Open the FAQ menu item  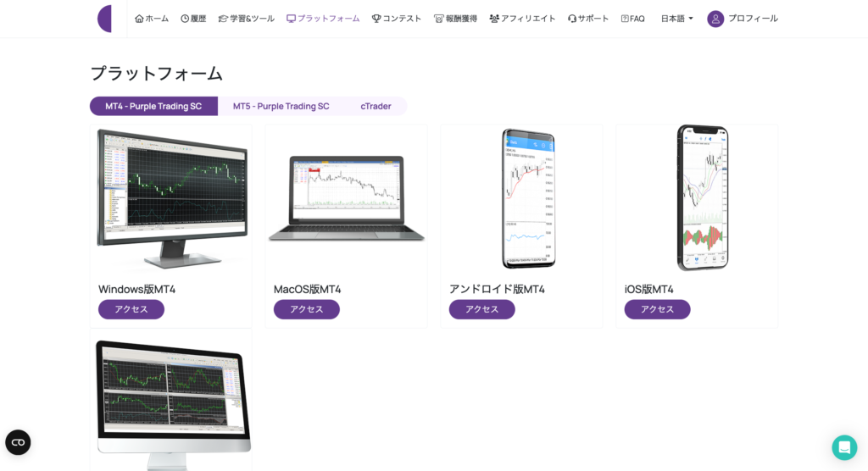(632, 19)
